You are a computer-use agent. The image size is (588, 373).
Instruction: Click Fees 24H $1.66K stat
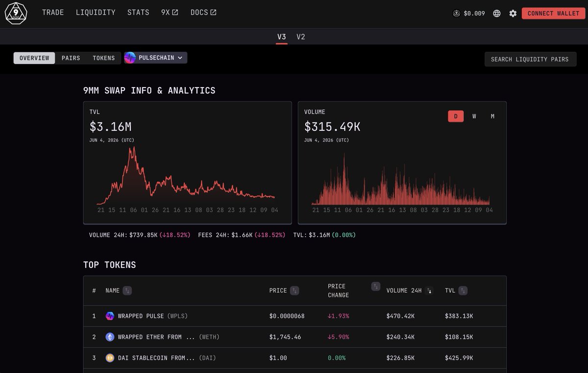point(242,235)
